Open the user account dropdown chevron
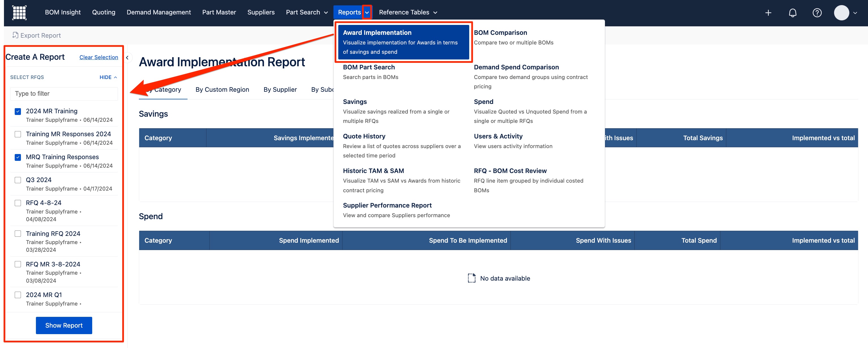Screen dimensions: 868x348 point(855,13)
